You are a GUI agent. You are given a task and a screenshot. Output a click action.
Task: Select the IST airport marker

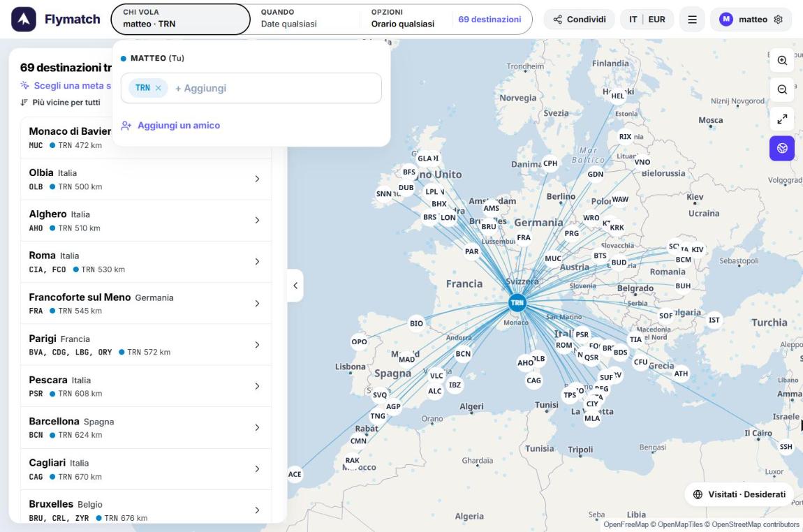714,320
